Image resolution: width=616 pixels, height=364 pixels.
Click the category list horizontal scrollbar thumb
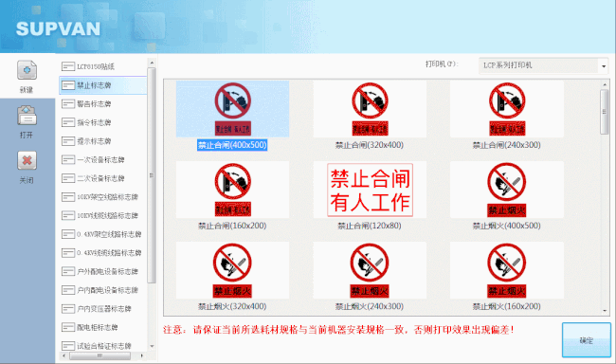click(x=100, y=355)
